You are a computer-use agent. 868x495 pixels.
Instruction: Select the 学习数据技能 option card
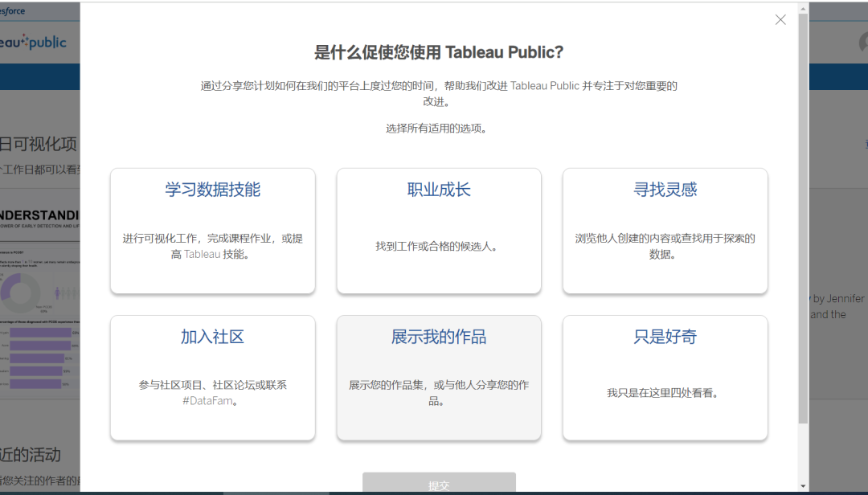click(x=212, y=231)
